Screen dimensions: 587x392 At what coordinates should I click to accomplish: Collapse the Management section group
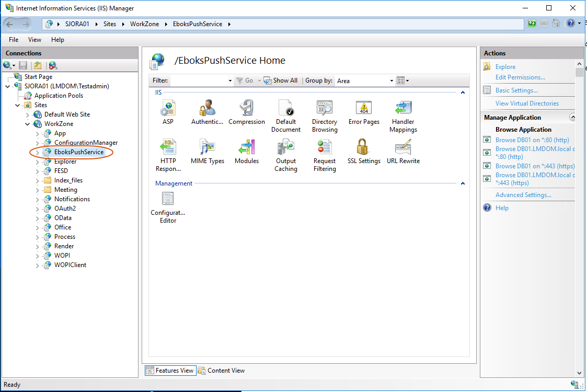463,183
